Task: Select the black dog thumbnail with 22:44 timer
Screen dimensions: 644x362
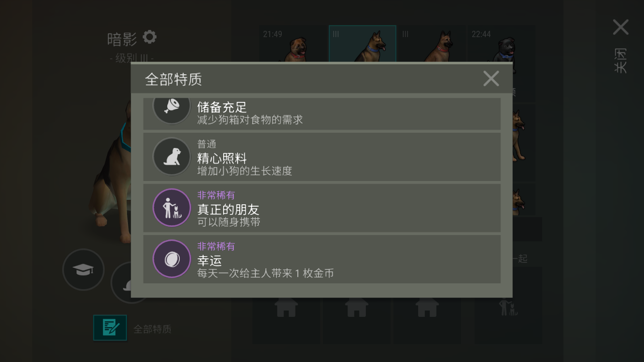Action: 501,45
